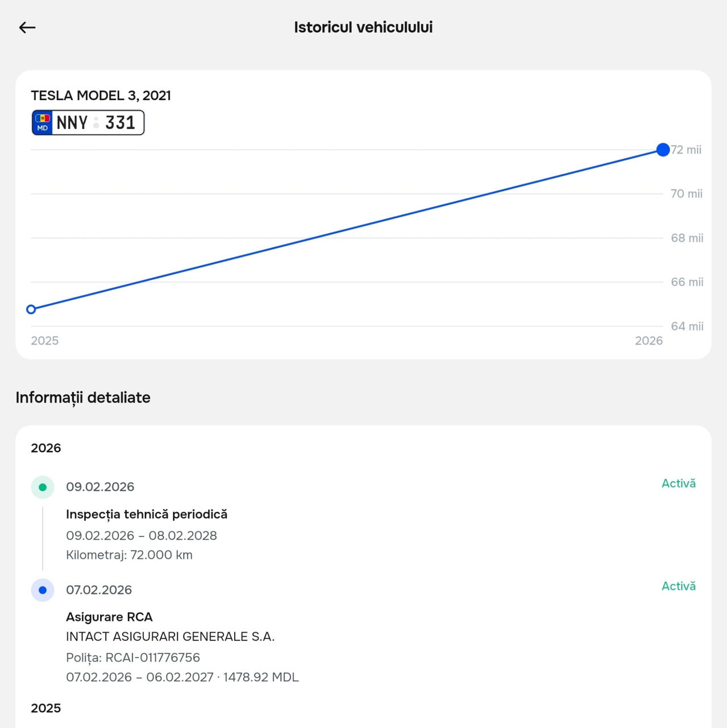Click the Kilometraj: 72.000 km line
Viewport: 727px width, 728px height.
tap(130, 555)
